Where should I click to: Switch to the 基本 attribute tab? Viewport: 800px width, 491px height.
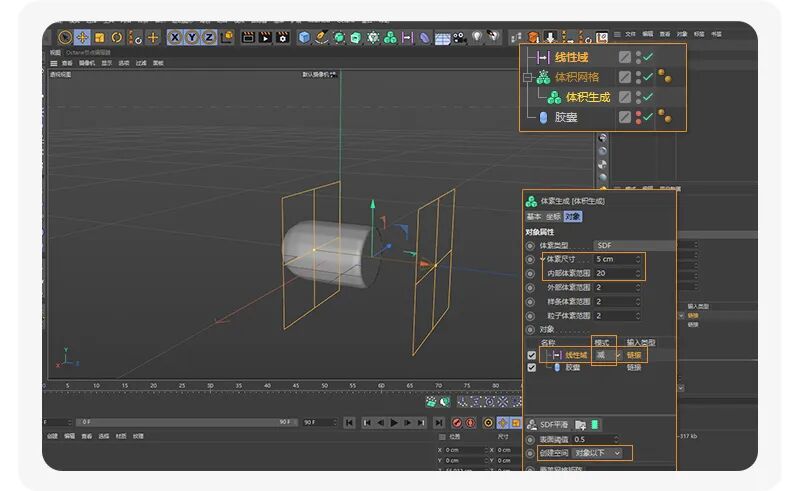click(x=534, y=217)
